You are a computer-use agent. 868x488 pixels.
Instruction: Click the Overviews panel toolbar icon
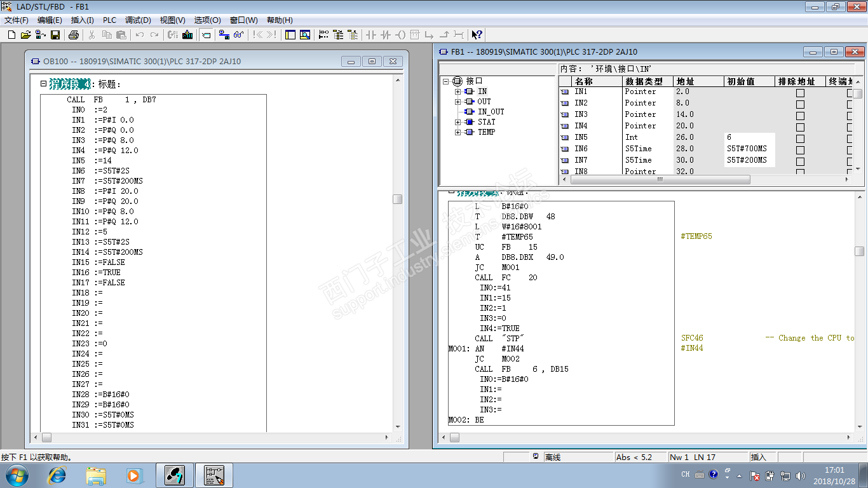coord(290,35)
